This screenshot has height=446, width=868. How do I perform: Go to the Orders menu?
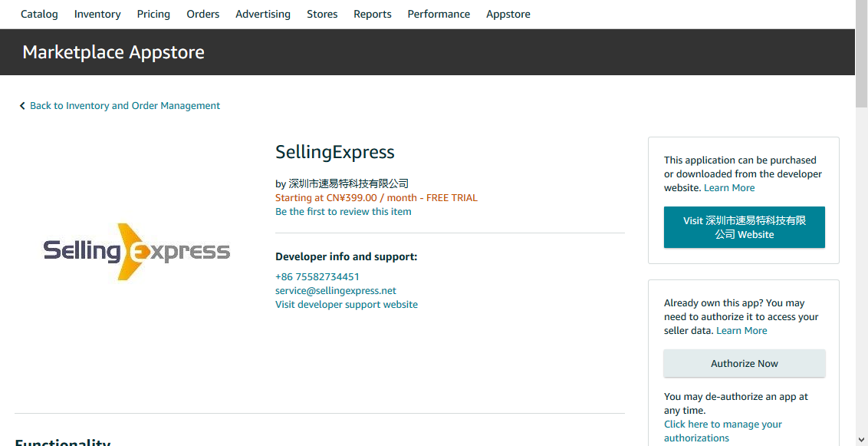click(x=203, y=14)
